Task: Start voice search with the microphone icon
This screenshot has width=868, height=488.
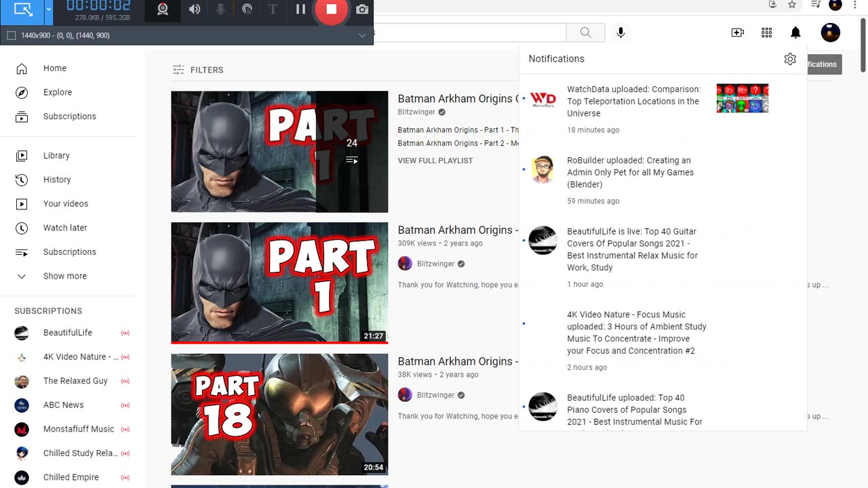Action: [x=620, y=33]
